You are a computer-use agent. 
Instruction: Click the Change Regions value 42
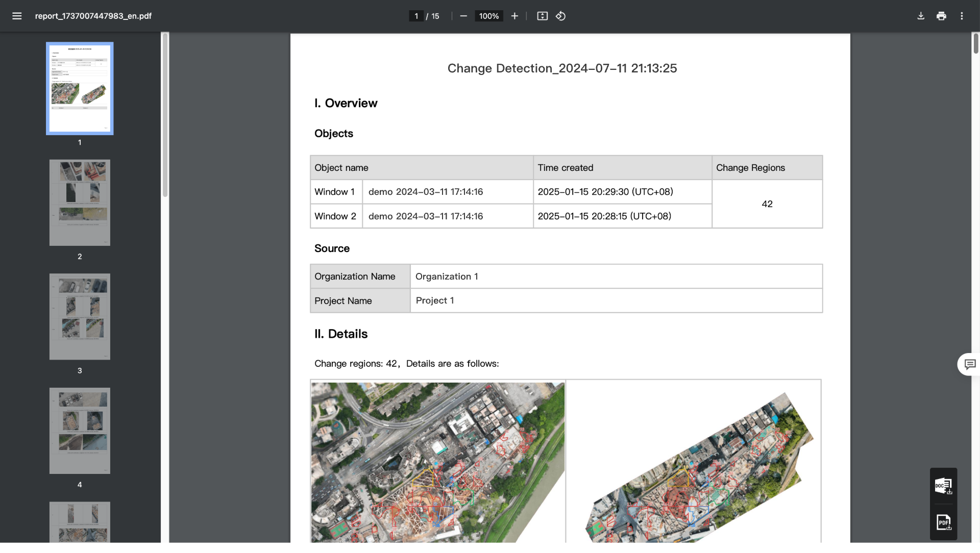pyautogui.click(x=767, y=204)
